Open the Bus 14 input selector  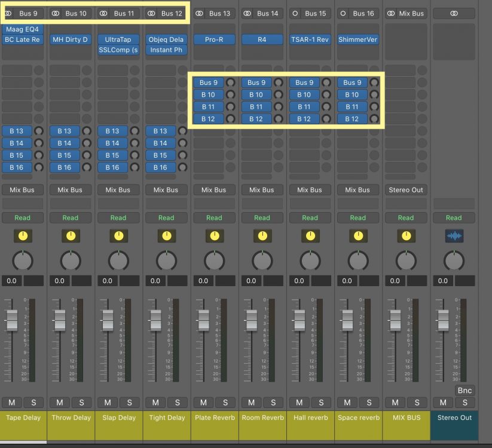click(x=267, y=13)
